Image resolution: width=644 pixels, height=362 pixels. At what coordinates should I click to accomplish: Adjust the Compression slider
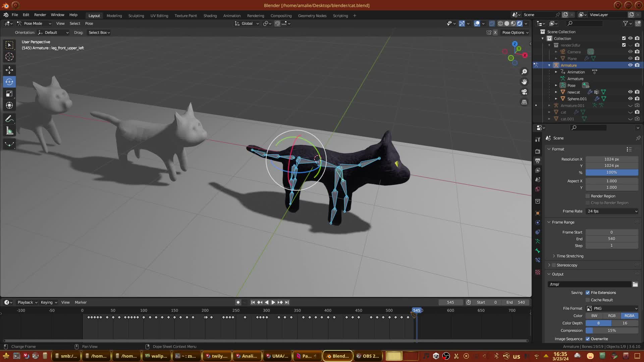click(x=611, y=330)
